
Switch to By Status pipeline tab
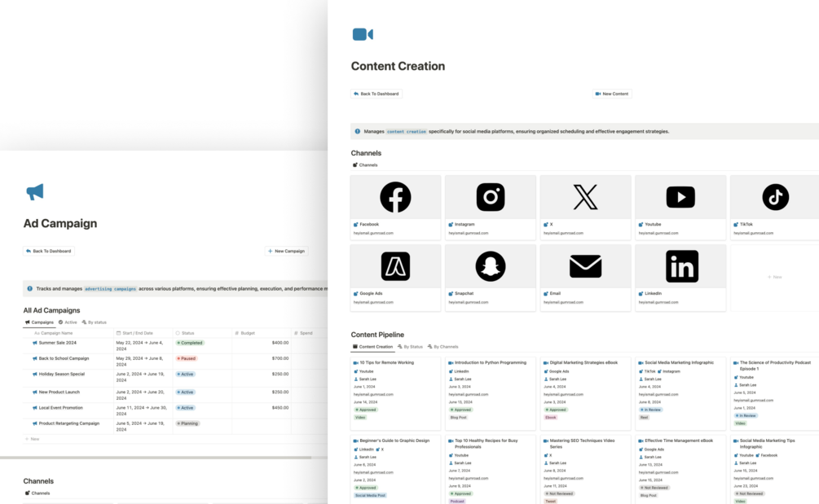[x=410, y=346]
